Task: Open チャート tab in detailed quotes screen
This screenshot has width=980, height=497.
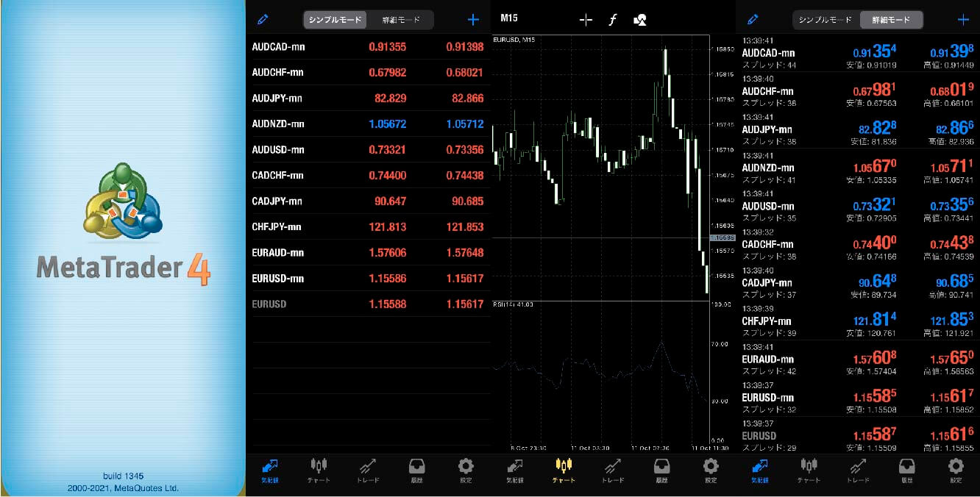Action: click(x=809, y=471)
